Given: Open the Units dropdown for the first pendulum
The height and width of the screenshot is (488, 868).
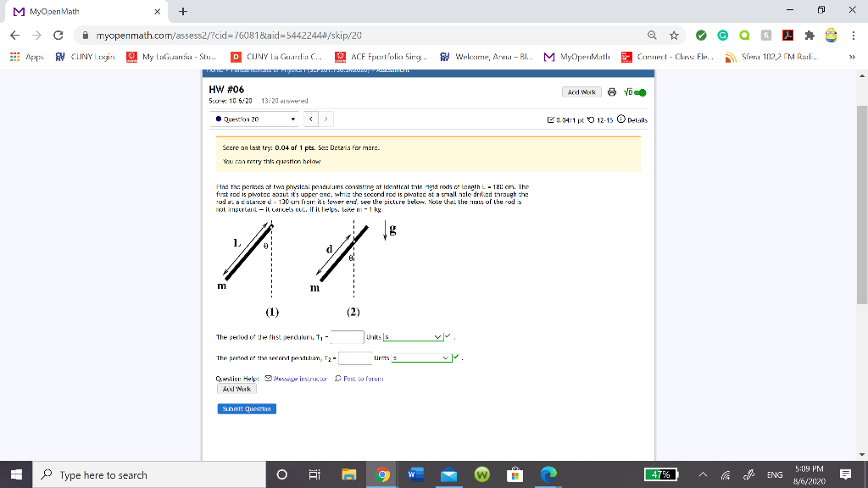Looking at the screenshot, I should pyautogui.click(x=415, y=336).
